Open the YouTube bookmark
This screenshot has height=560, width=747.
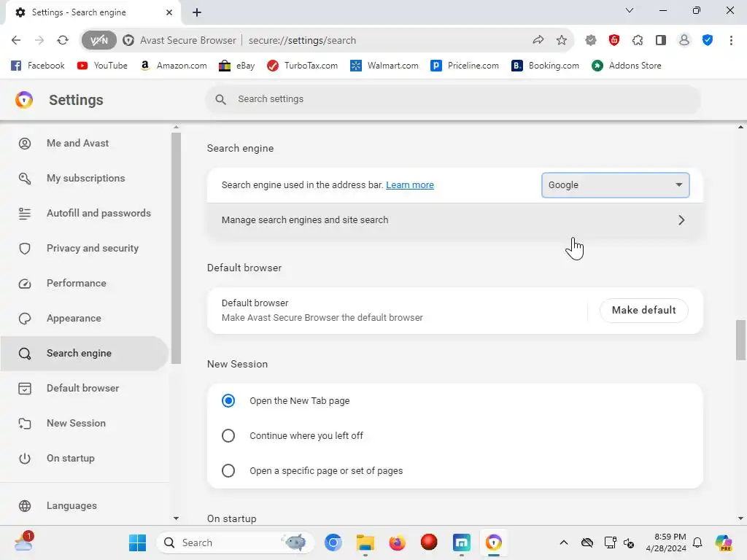[102, 66]
